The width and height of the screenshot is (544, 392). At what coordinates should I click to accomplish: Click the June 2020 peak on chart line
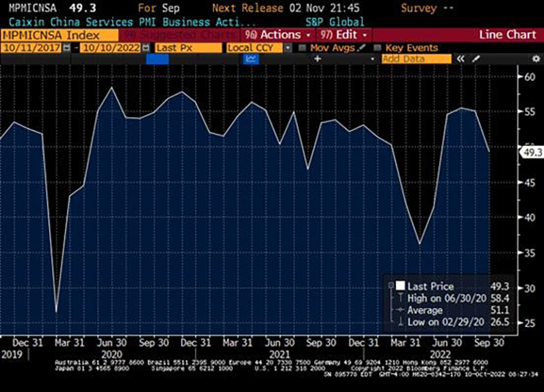[x=112, y=88]
